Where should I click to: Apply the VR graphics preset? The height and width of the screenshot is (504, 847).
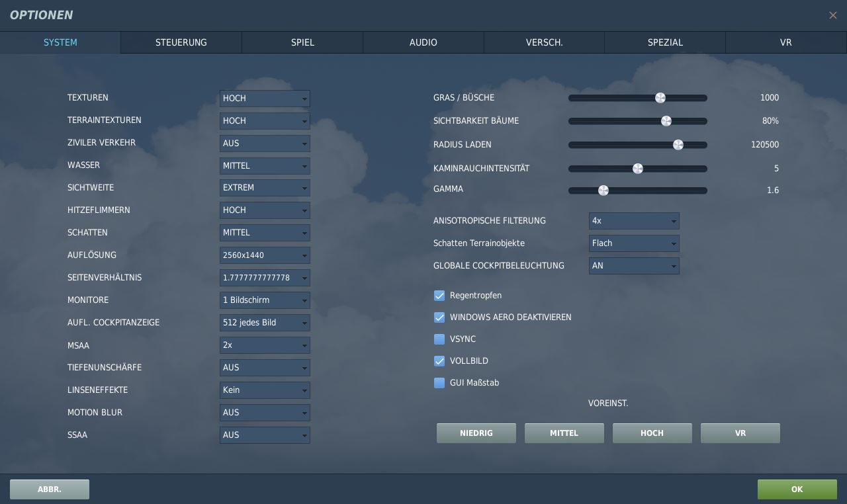click(740, 433)
